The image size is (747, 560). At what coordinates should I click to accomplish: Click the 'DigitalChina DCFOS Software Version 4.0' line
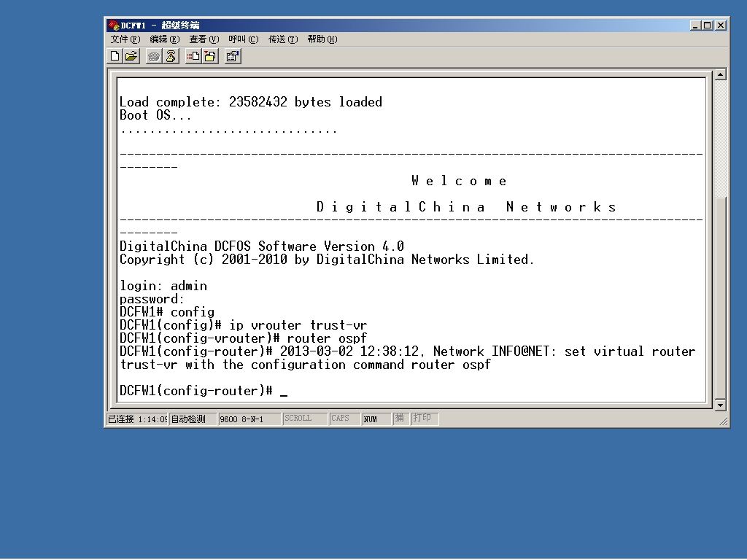tap(262, 246)
